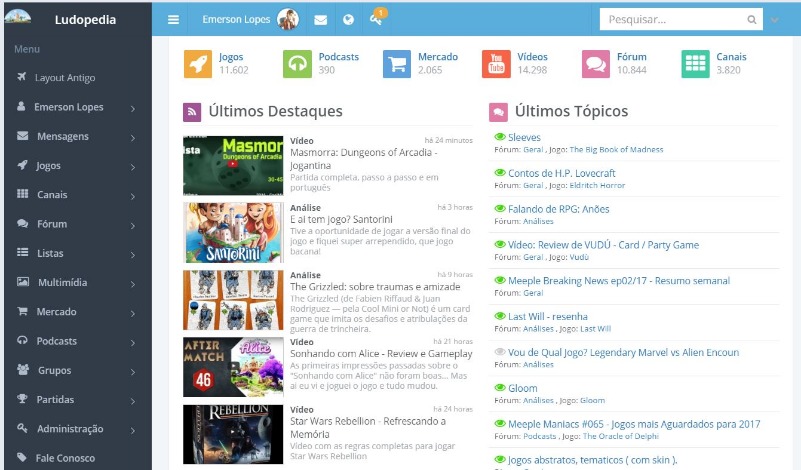Toggle eye icon for Falando de RPG: Anões
Image resolution: width=801 pixels, height=470 pixels.
500,208
